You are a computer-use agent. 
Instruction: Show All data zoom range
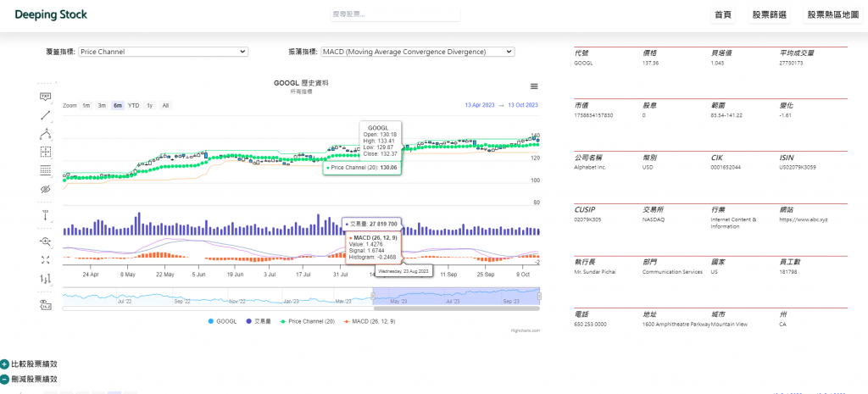point(165,105)
